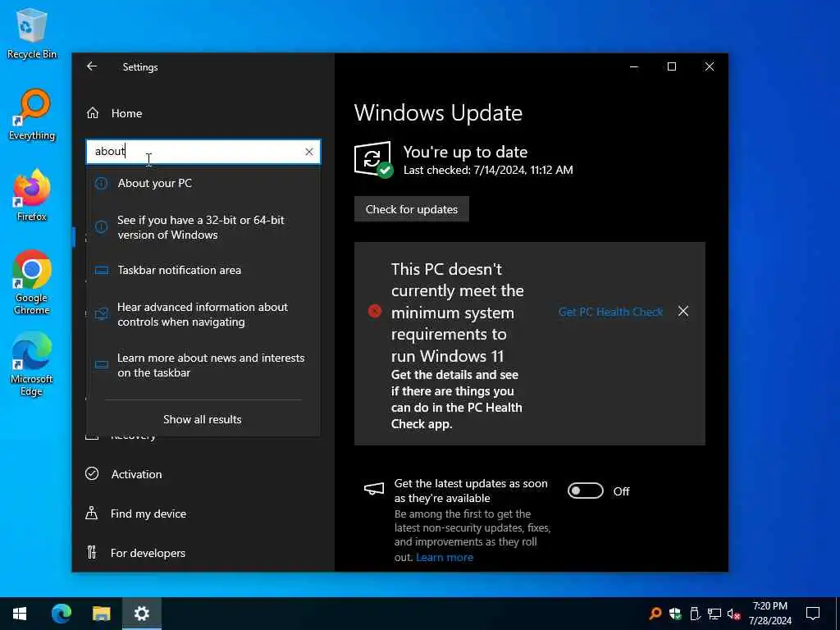Clear the search box with the X
The height and width of the screenshot is (630, 840).
309,152
